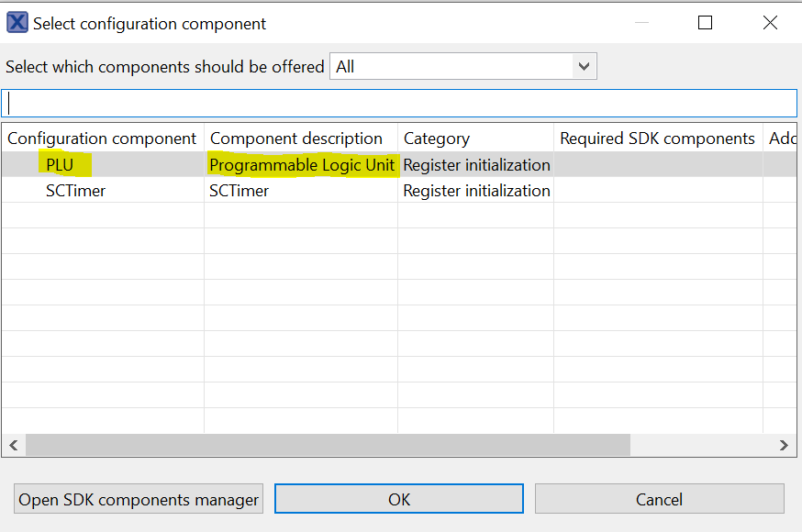Focus the component search text field

tap(399, 103)
